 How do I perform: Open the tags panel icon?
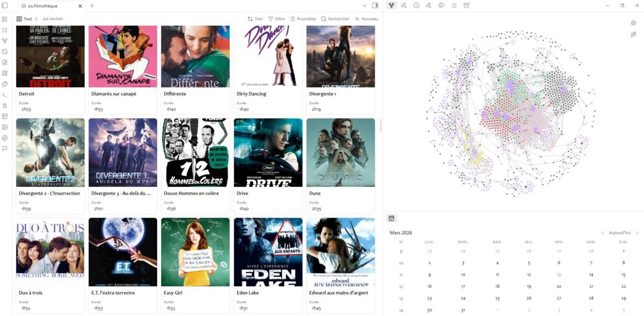pyautogui.click(x=441, y=5)
